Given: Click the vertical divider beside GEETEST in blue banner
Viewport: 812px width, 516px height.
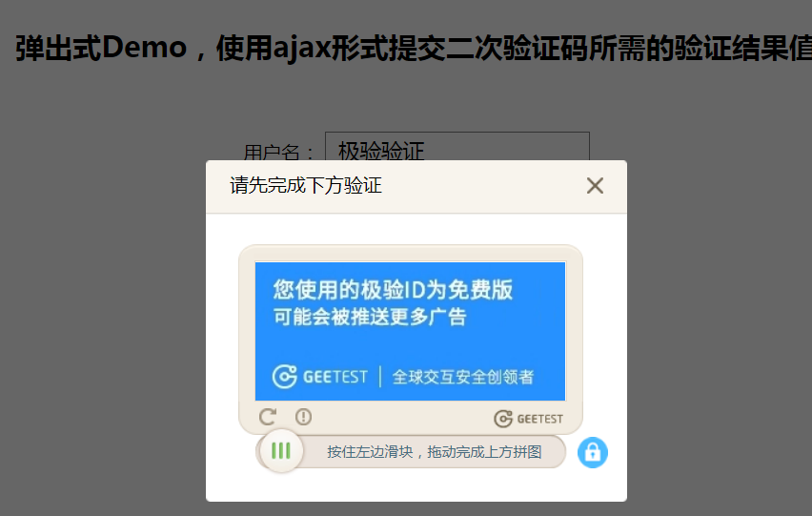Looking at the screenshot, I should pyautogui.click(x=380, y=377).
